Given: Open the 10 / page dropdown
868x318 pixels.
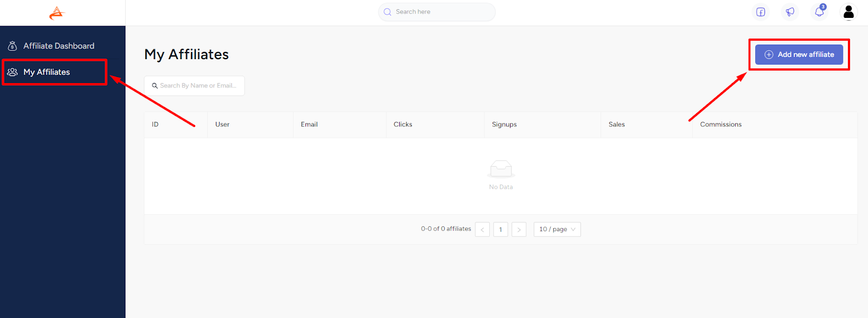Looking at the screenshot, I should (x=557, y=230).
